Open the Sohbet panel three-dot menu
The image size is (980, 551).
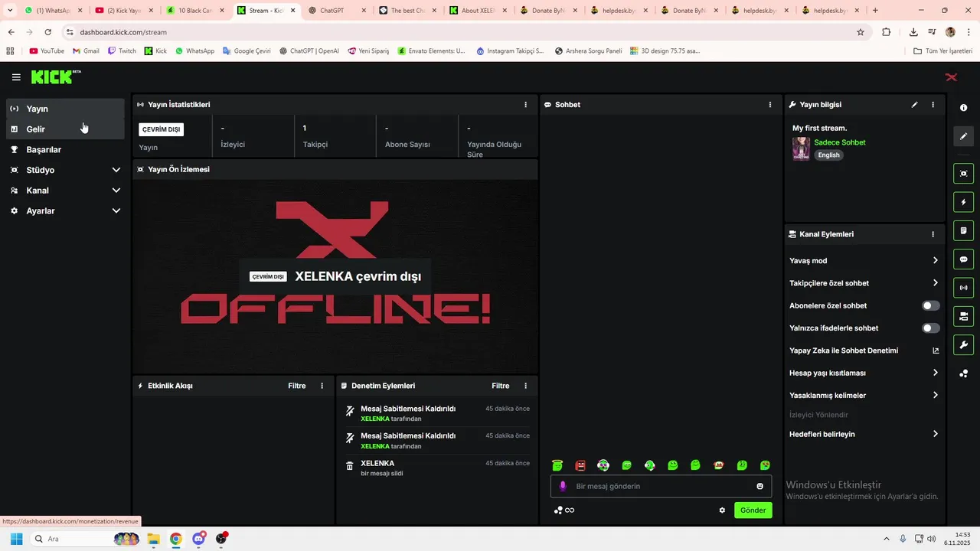(770, 105)
